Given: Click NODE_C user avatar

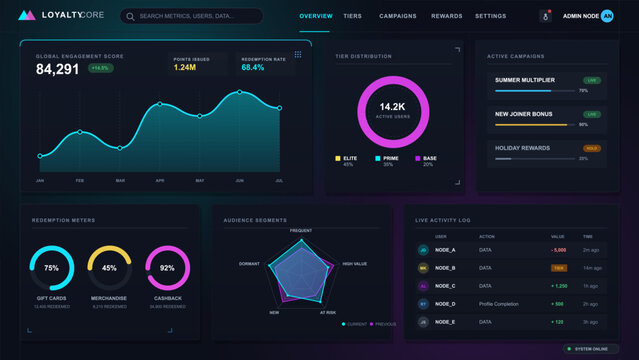Looking at the screenshot, I should tap(423, 286).
